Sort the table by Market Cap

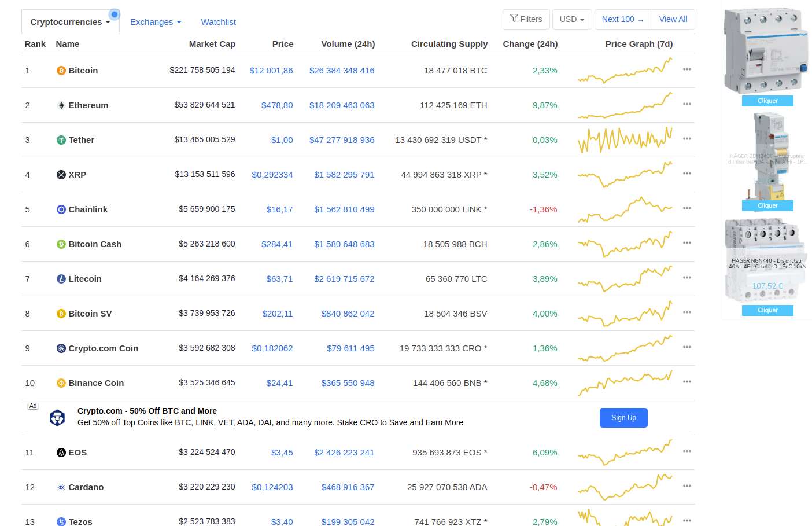pyautogui.click(x=212, y=44)
